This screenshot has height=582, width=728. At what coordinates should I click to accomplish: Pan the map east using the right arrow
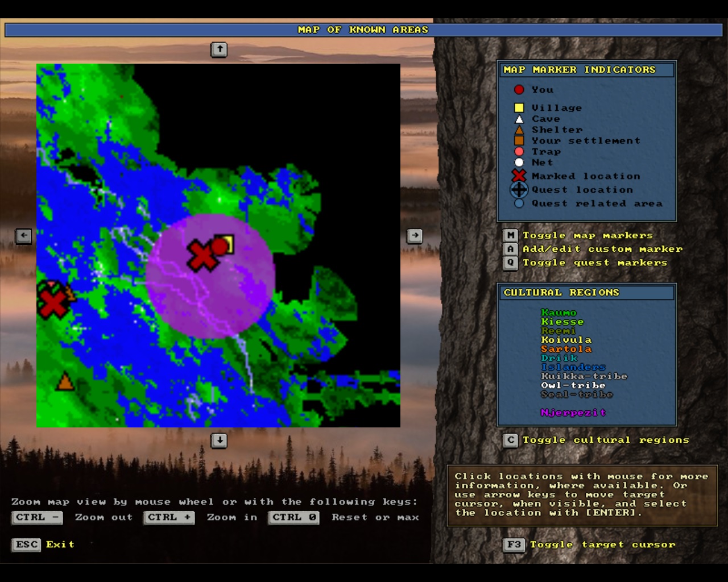(415, 235)
